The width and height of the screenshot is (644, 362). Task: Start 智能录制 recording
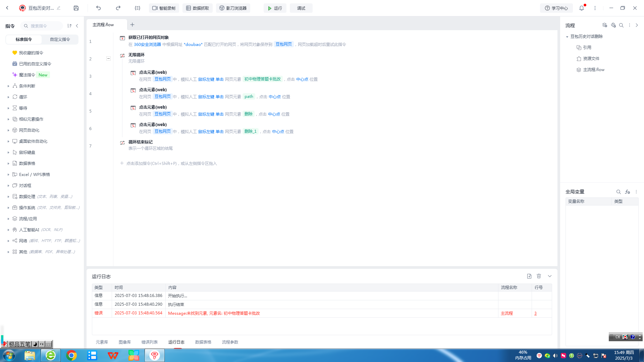(x=164, y=8)
